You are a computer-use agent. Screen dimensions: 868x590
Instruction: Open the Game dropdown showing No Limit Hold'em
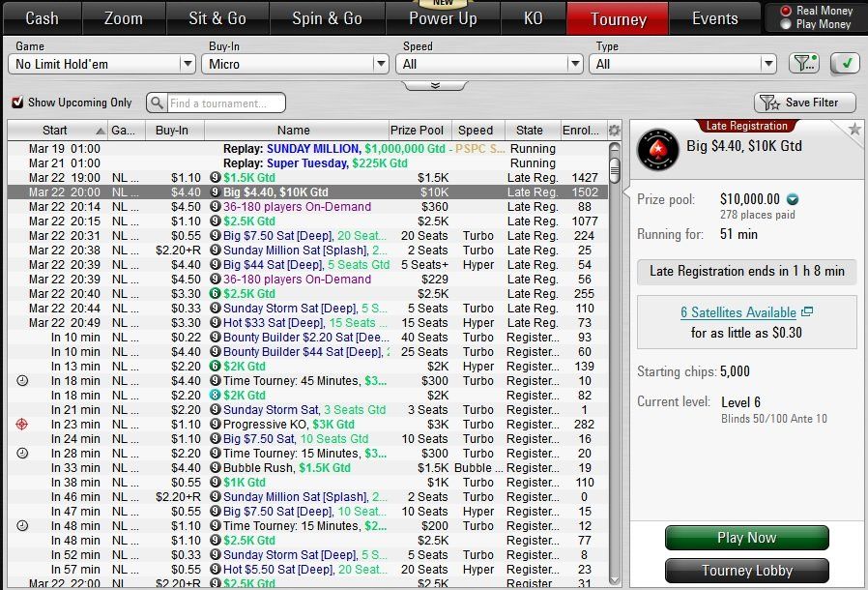click(x=101, y=64)
